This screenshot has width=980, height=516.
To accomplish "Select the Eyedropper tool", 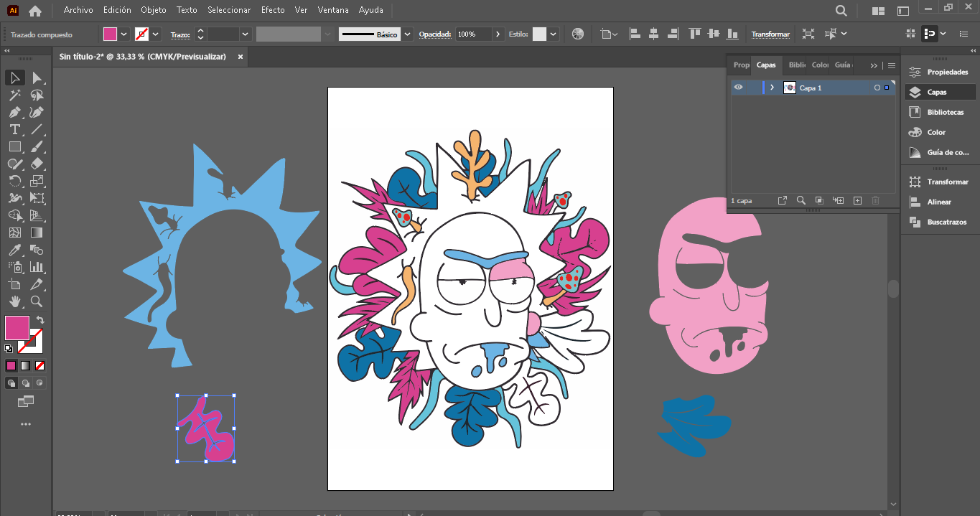I will pos(14,250).
